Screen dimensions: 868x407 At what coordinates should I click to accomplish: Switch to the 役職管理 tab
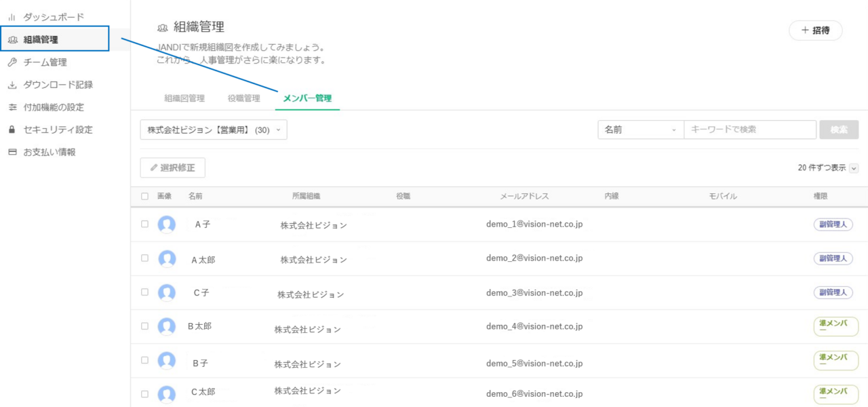coord(244,98)
